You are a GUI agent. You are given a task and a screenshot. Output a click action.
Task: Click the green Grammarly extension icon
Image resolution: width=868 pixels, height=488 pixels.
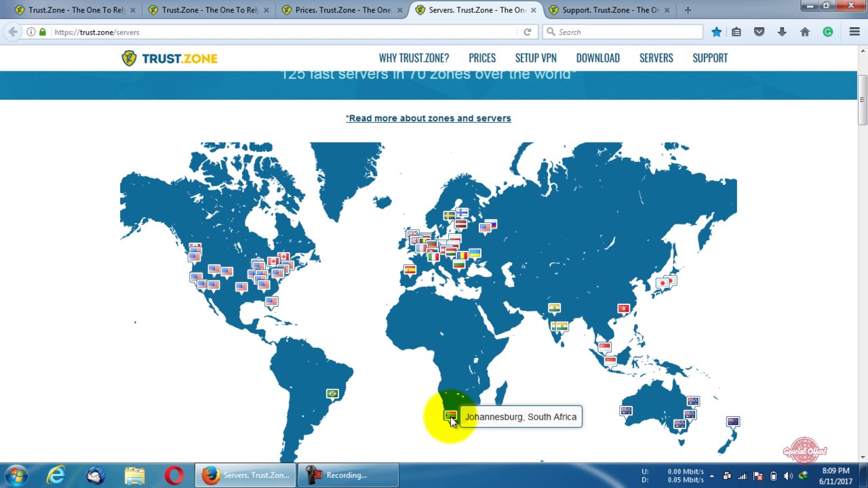828,32
